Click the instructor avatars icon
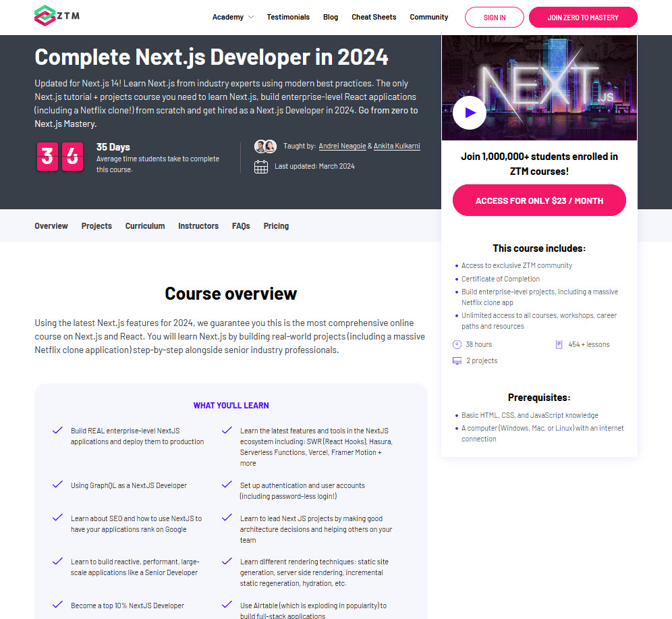The image size is (672, 619). 265,146
